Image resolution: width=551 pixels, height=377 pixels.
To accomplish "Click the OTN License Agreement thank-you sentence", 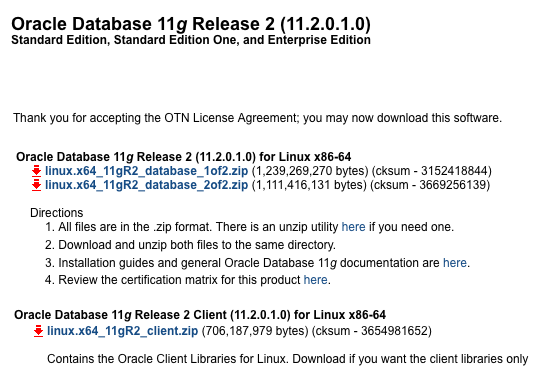I will pyautogui.click(x=258, y=118).
